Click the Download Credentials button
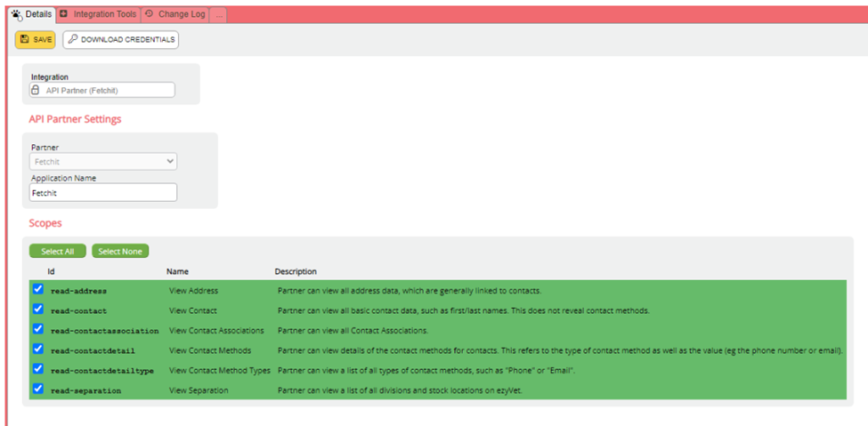The image size is (868, 426). [120, 40]
